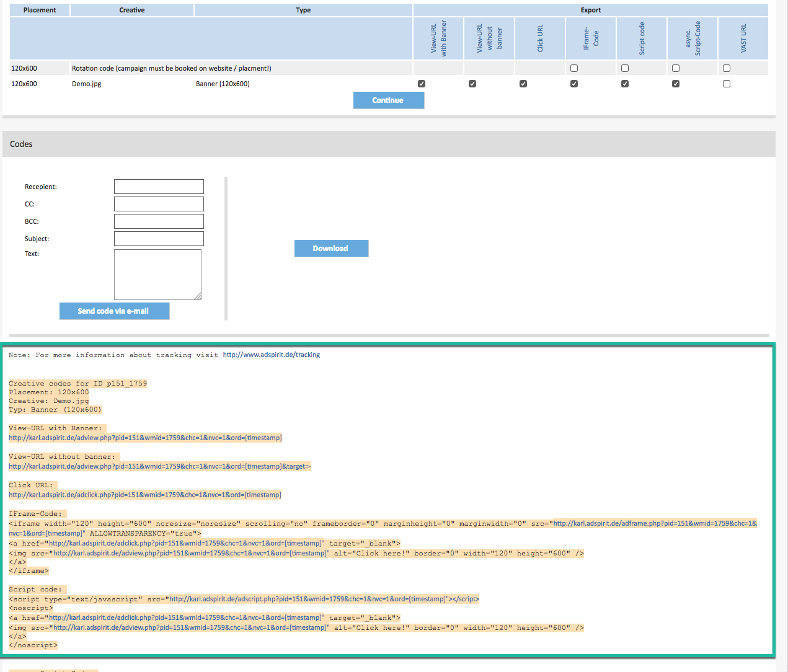Select the Recepient label

[x=41, y=187]
